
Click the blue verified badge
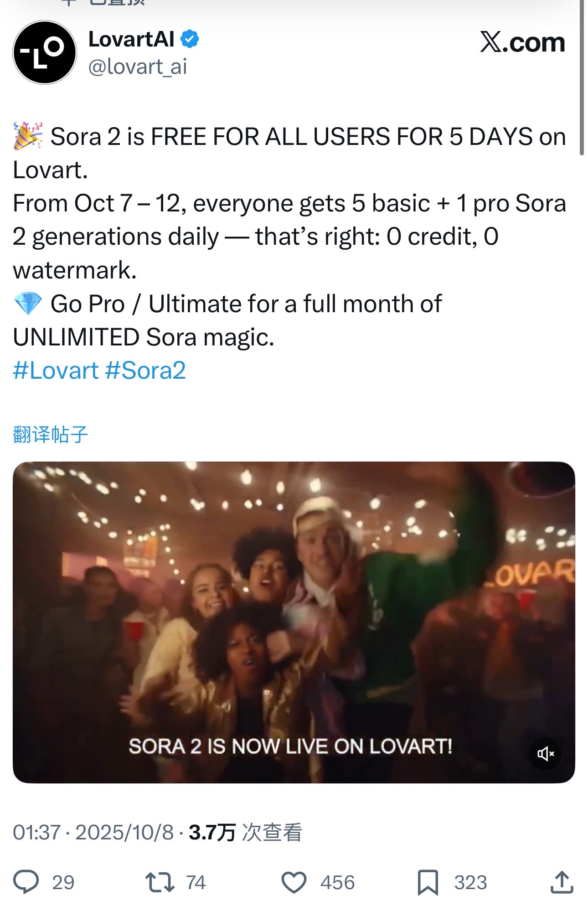click(190, 39)
